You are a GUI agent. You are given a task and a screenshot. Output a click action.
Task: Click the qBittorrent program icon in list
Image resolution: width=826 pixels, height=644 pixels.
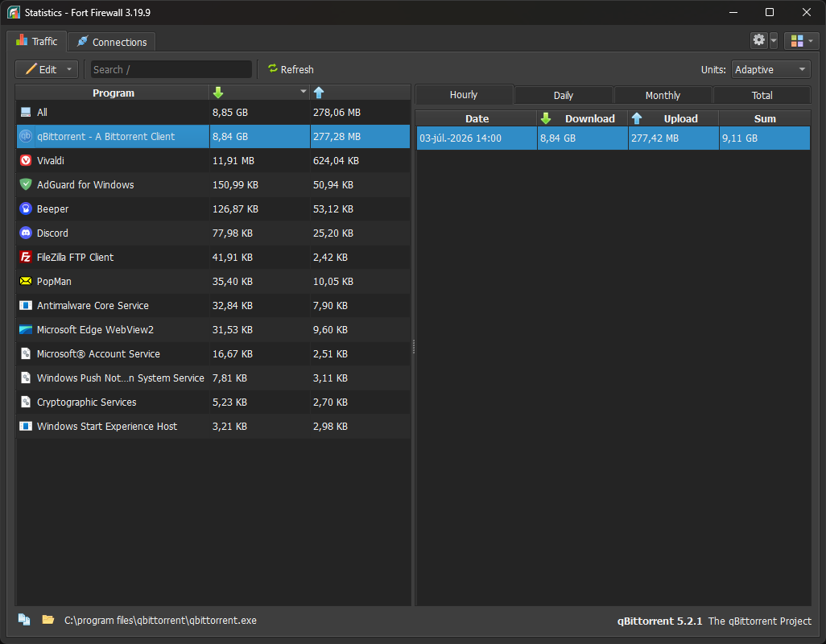click(x=25, y=136)
